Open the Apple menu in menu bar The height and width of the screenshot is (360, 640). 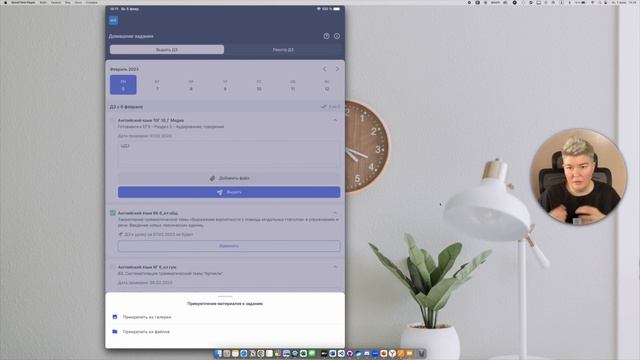click(x=5, y=2)
